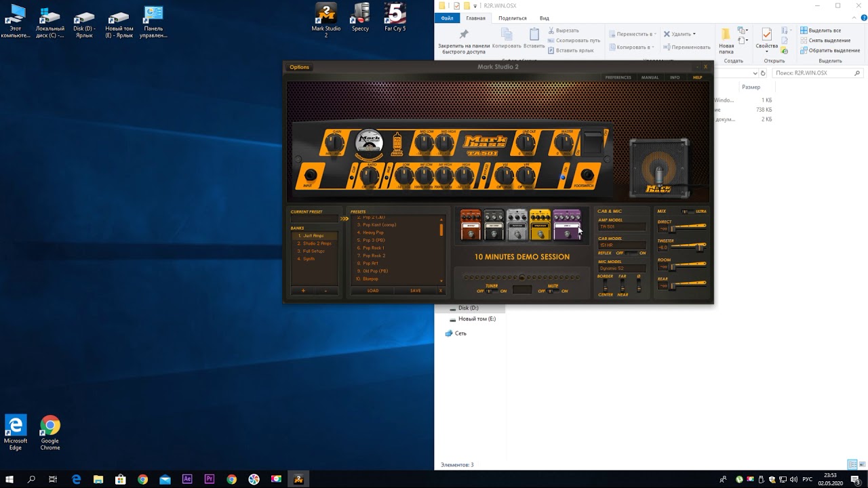Click the LINE OUT knob
Viewport: 868px width, 488px height.
(526, 143)
